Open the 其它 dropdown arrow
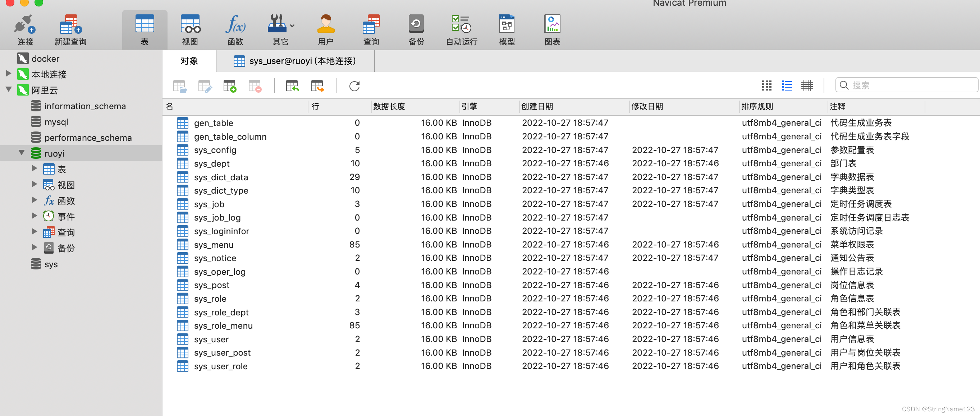The width and height of the screenshot is (980, 416). click(x=292, y=26)
